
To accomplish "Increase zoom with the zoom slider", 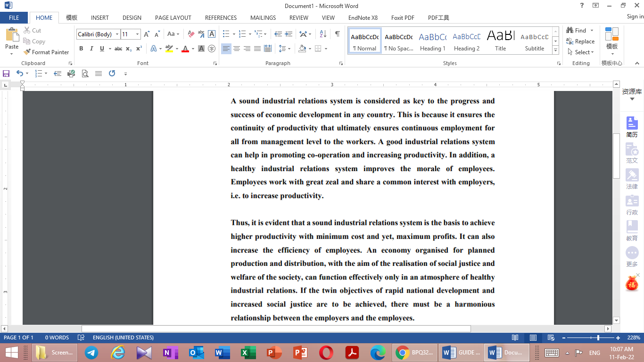I will [x=617, y=338].
